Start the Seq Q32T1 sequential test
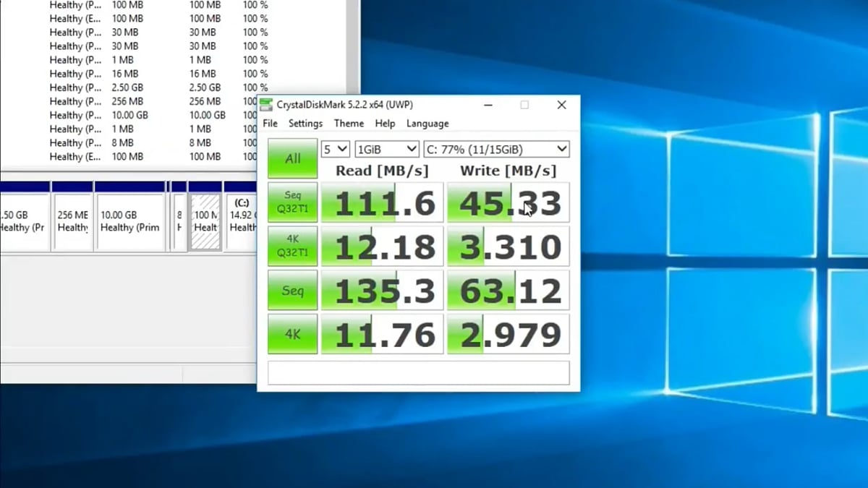Screen dimensions: 868x488 tap(292, 202)
